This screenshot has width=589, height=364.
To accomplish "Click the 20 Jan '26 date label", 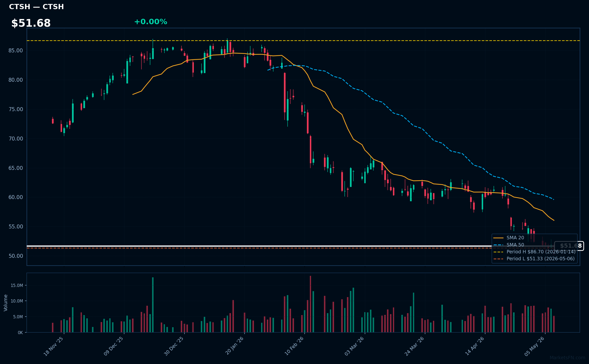I will tap(234, 346).
